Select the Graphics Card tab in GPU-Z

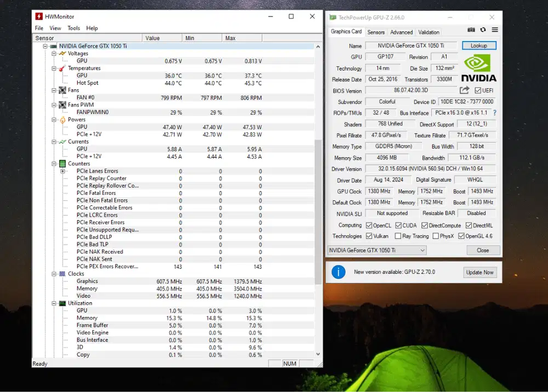click(x=346, y=31)
